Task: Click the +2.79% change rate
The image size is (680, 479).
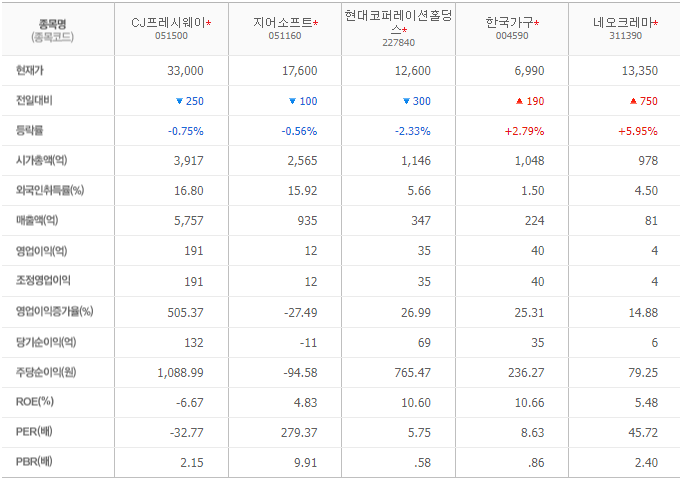Action: click(524, 131)
